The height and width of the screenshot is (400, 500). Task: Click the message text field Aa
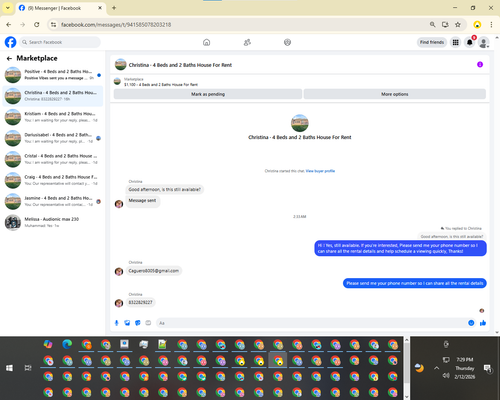point(312,323)
